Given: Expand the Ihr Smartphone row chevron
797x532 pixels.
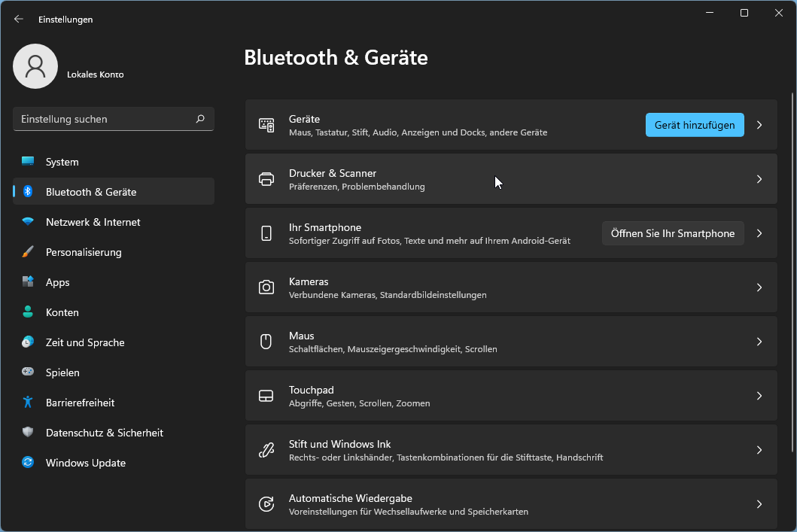Looking at the screenshot, I should (x=759, y=233).
